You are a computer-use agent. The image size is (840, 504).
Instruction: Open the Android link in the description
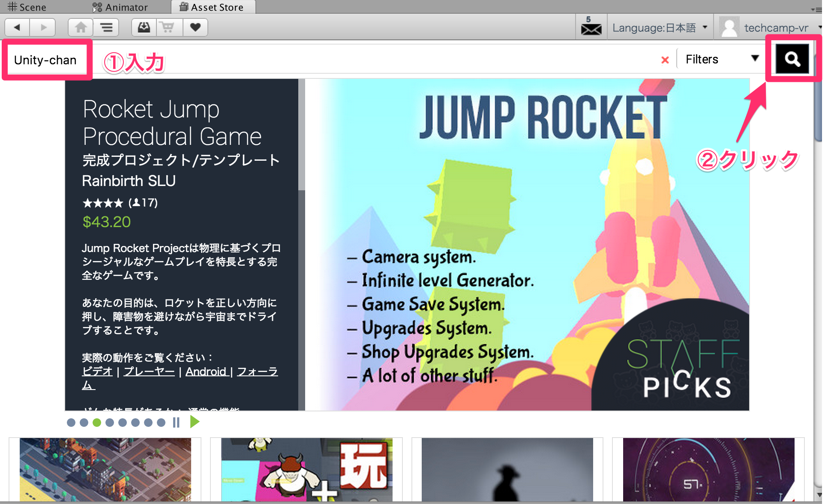click(206, 372)
